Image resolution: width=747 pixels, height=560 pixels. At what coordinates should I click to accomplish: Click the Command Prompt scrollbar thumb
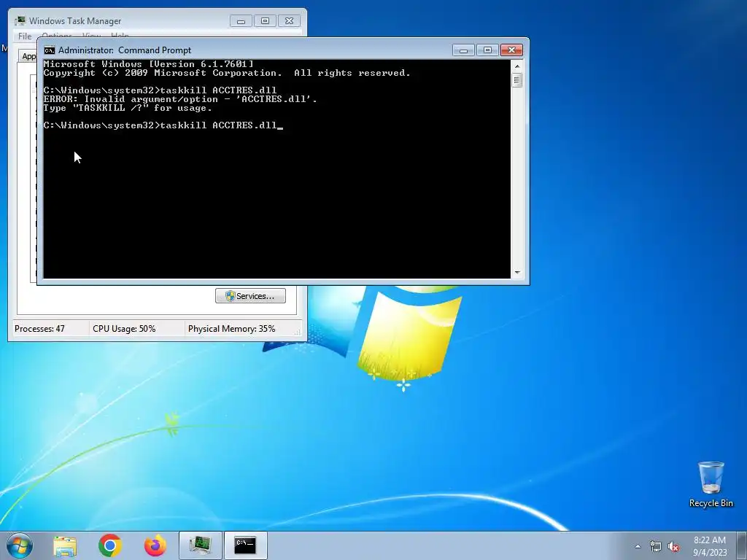pyautogui.click(x=517, y=80)
